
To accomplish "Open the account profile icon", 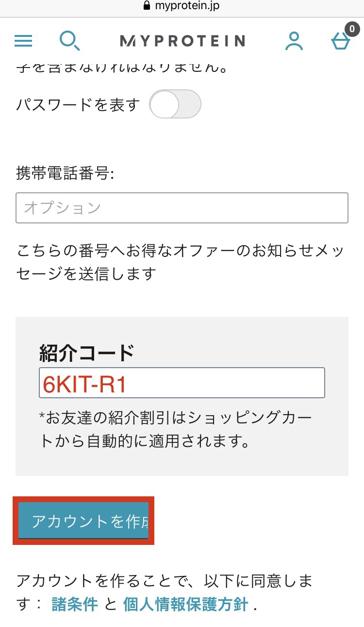I will tap(294, 41).
